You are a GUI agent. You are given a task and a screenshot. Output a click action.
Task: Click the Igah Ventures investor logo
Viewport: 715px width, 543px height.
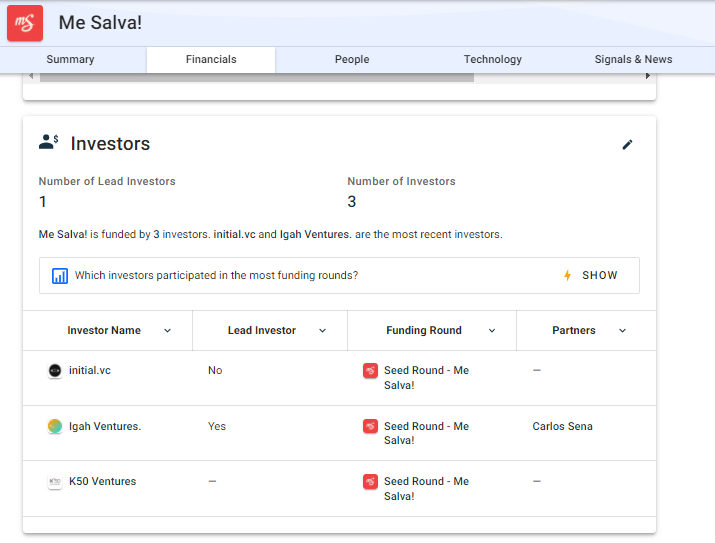(55, 426)
